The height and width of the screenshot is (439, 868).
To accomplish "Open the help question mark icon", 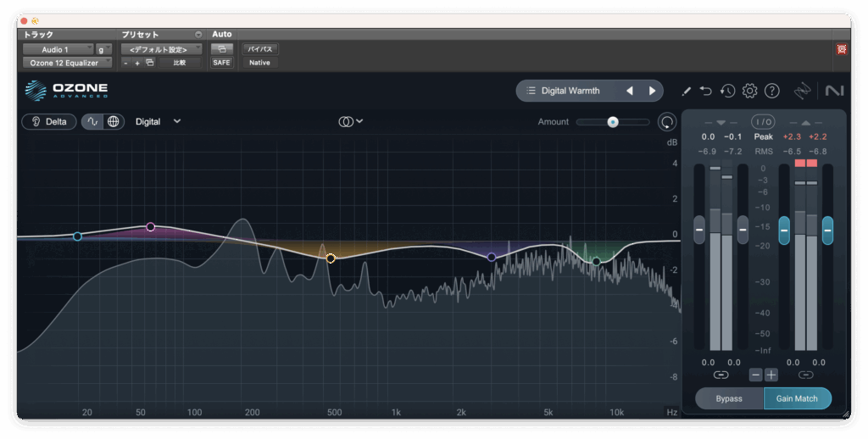I will tap(771, 91).
